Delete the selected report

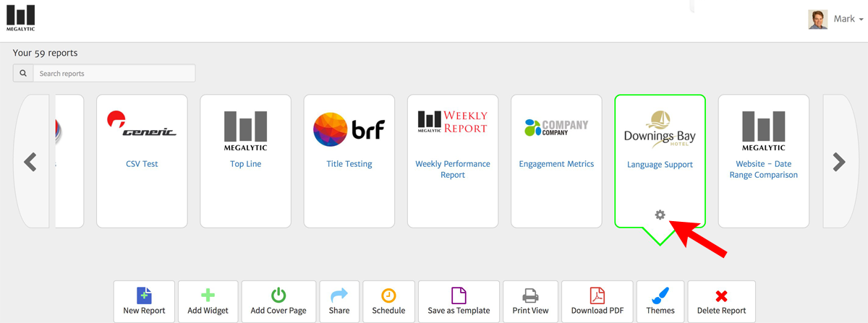coord(721,301)
